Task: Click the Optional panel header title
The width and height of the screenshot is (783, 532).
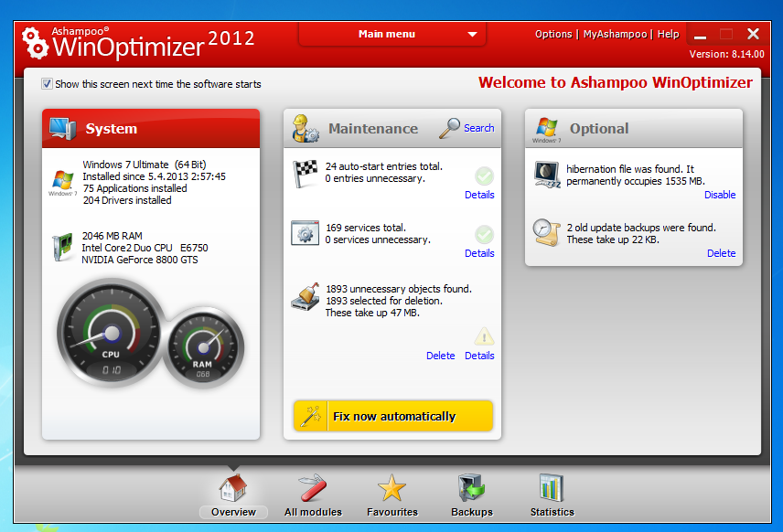Action: [599, 128]
